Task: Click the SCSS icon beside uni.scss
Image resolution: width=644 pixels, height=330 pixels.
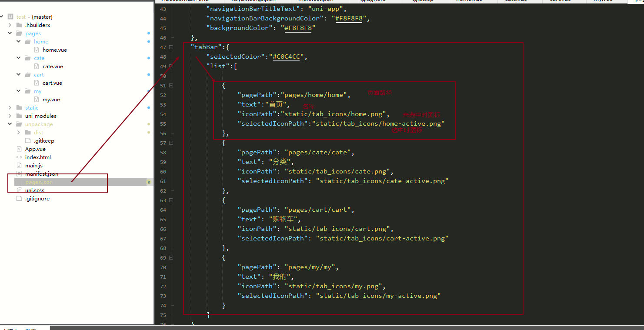Action: [19, 190]
